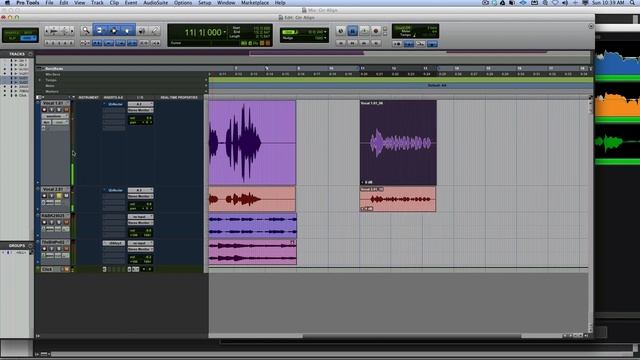The height and width of the screenshot is (360, 640).
Task: Select the Zoomer magnifier tool
Action: (x=86, y=31)
